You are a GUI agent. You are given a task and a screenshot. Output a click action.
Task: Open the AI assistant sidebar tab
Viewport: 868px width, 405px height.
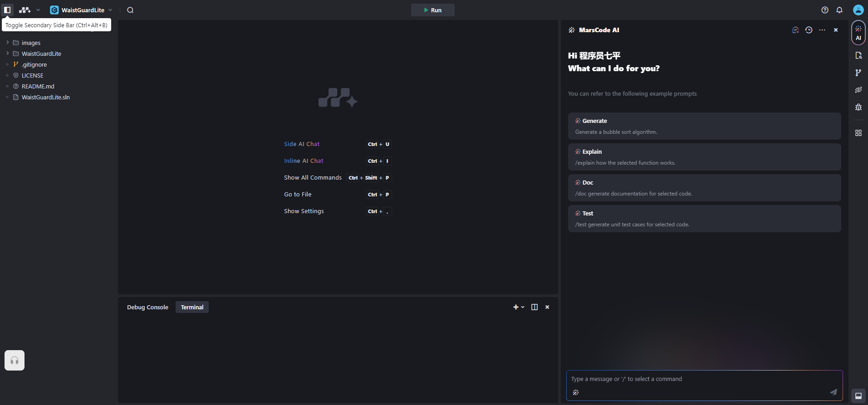858,33
